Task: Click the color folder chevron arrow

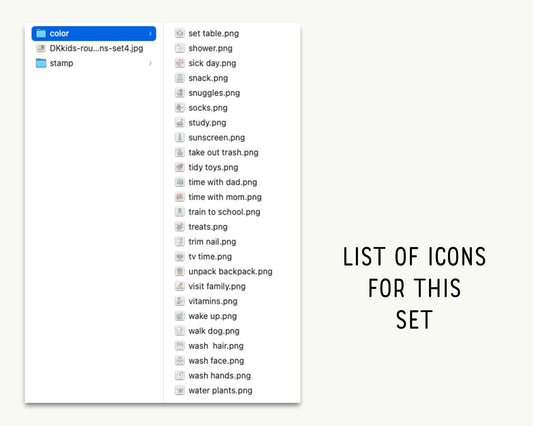Action: [x=150, y=33]
